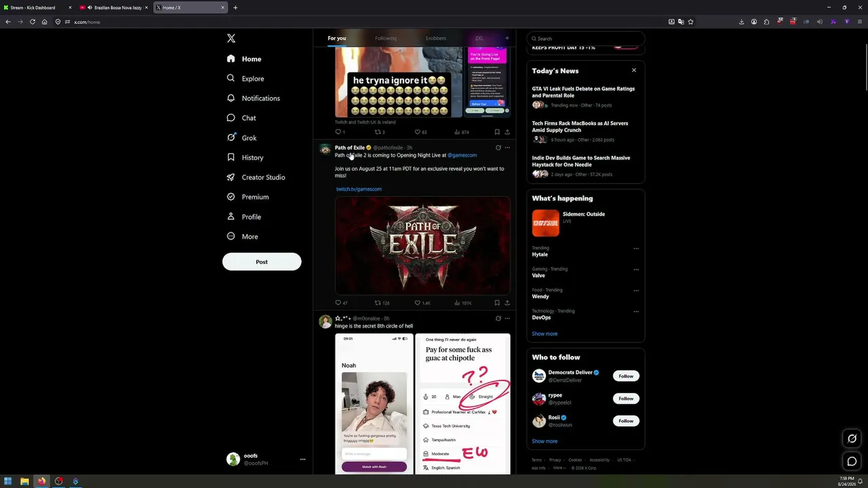
Task: Bookmark the 'he tryna ignore it' post
Action: (497, 132)
